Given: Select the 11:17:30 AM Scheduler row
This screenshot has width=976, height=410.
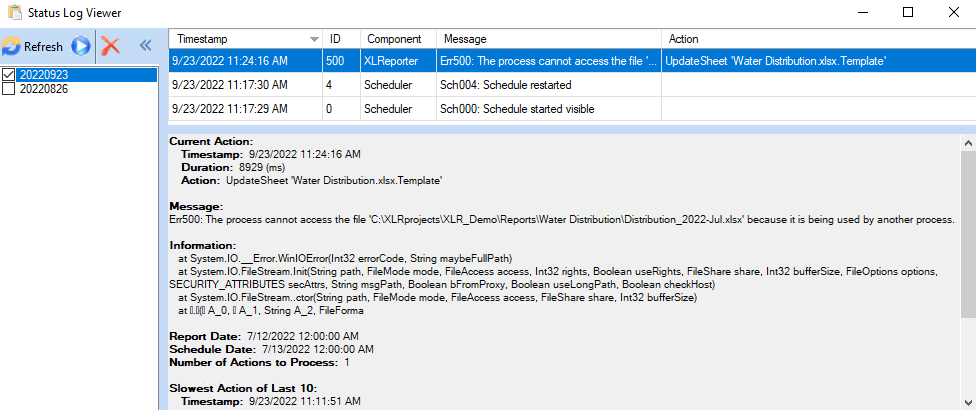Looking at the screenshot, I should 572,85.
